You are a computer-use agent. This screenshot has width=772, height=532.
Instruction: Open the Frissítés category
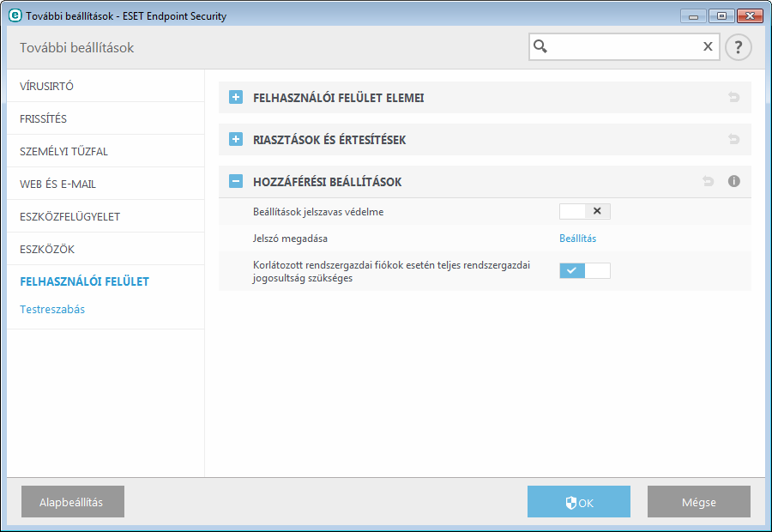tap(106, 118)
